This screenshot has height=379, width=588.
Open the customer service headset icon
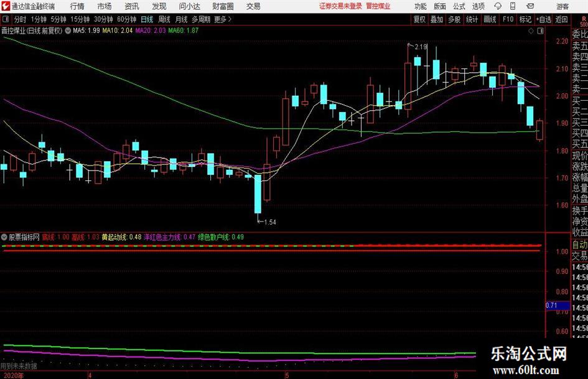(x=498, y=6)
